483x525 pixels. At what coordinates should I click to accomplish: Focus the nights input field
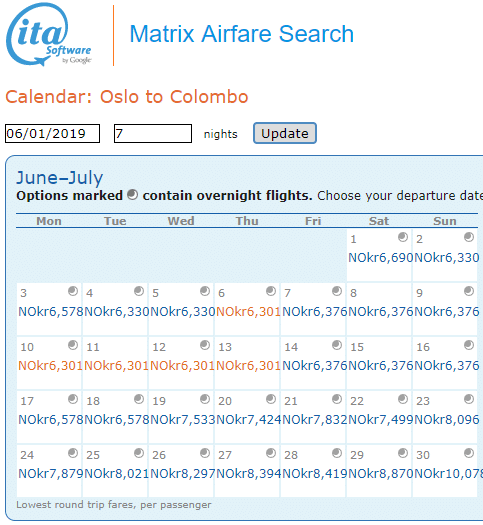coord(153,134)
